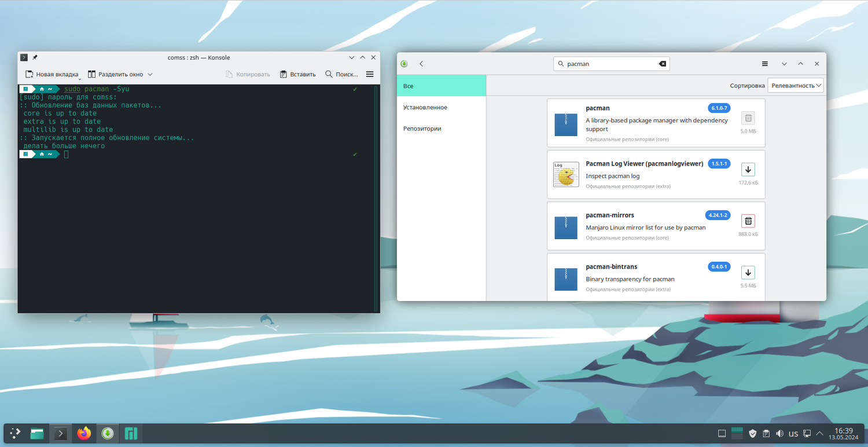
Task: Click into the package search field containing pacman
Action: (612, 64)
